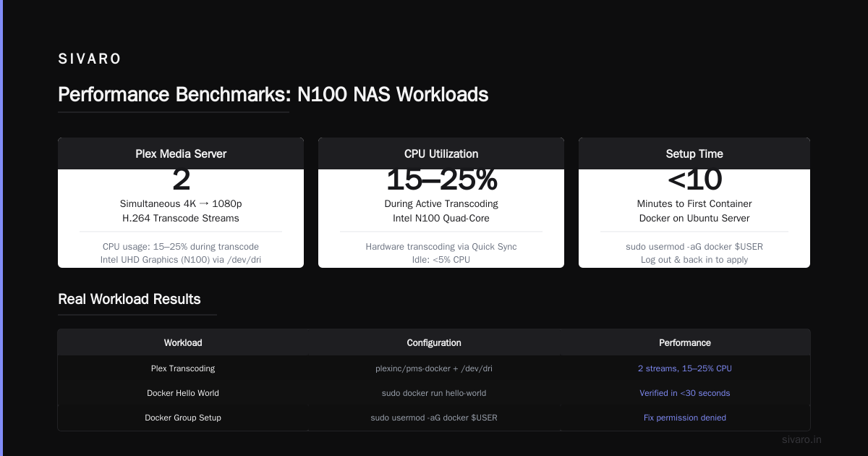Click the Configuration column header
The height and width of the screenshot is (456, 868).
coord(434,343)
